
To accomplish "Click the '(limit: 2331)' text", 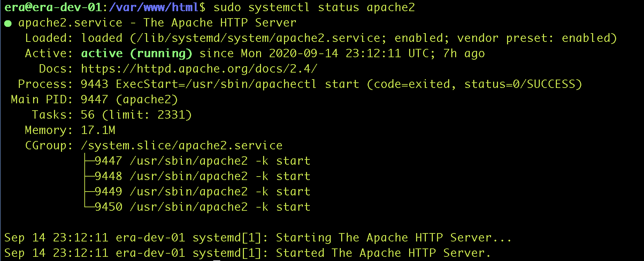I will click(x=147, y=115).
